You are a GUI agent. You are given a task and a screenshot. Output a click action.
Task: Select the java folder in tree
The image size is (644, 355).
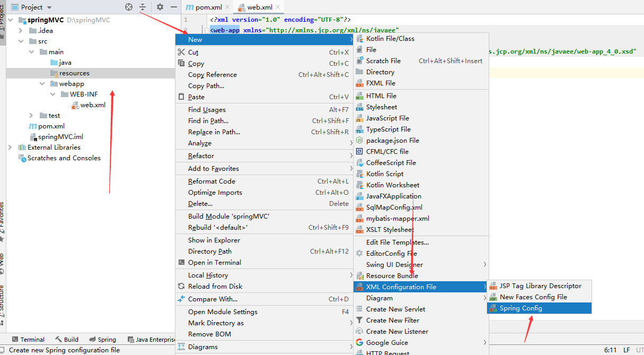(65, 63)
